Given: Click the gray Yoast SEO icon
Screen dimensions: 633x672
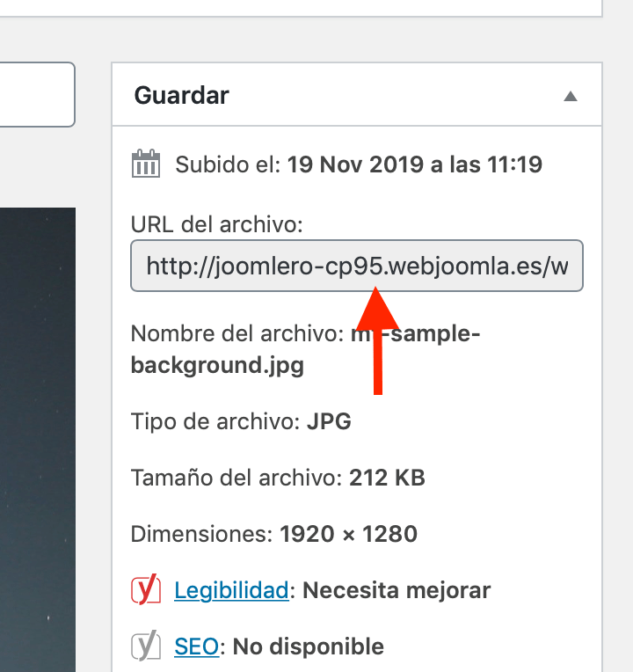Looking at the screenshot, I should [146, 646].
